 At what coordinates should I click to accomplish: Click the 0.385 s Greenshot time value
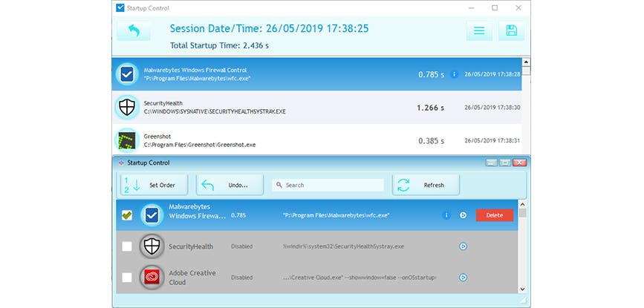click(x=432, y=141)
